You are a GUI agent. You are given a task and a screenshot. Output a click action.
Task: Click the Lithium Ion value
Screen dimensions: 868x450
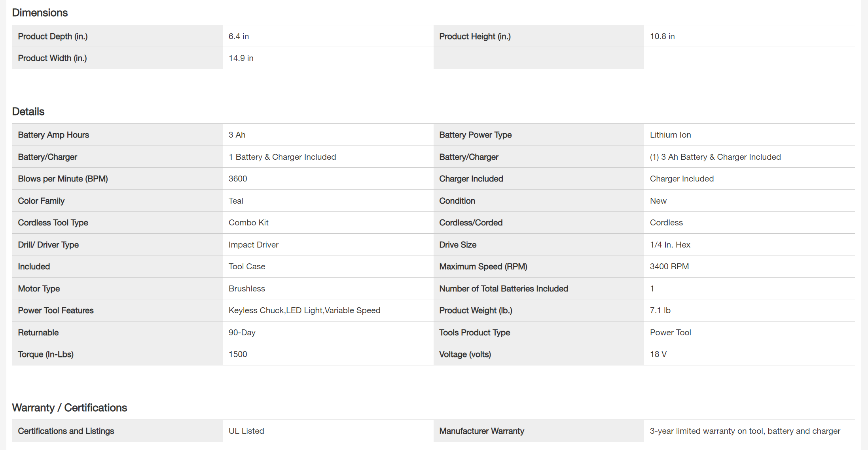[670, 135]
